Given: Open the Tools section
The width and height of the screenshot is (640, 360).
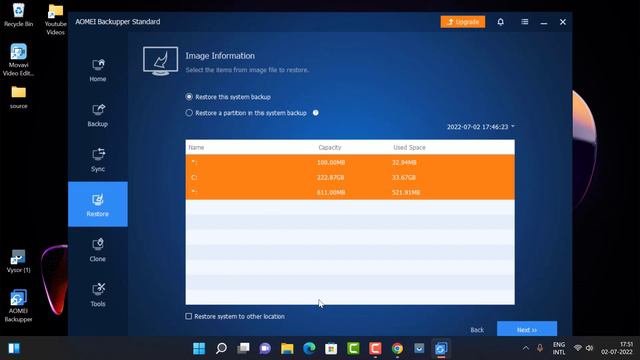Looking at the screenshot, I should point(98,294).
